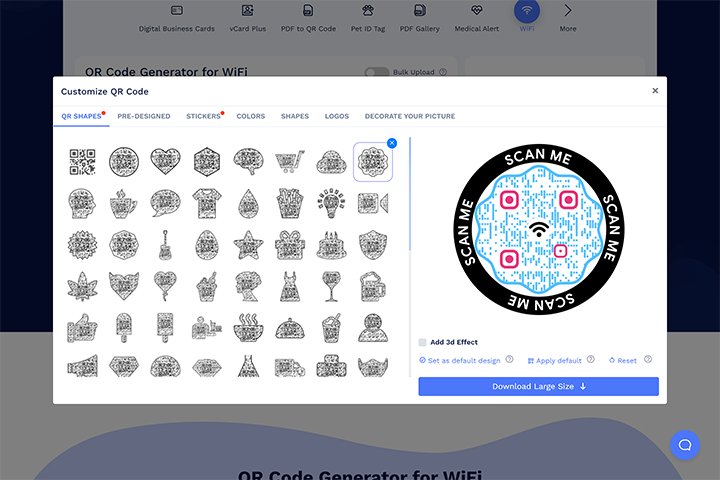
Task: Select the plain square QR shape
Action: tap(82, 162)
